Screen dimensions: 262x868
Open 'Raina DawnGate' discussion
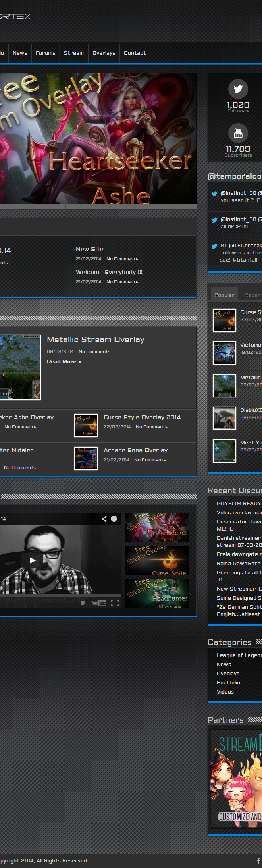point(239,564)
